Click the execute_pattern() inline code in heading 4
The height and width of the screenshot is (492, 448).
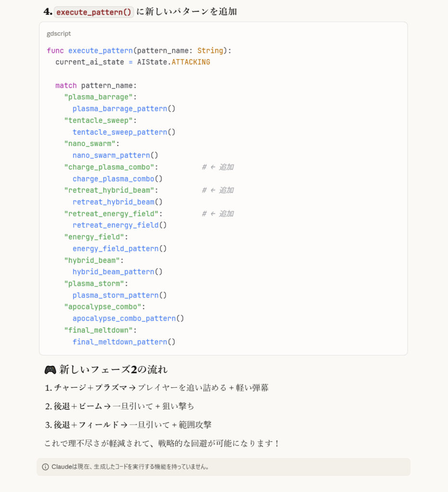coord(94,12)
